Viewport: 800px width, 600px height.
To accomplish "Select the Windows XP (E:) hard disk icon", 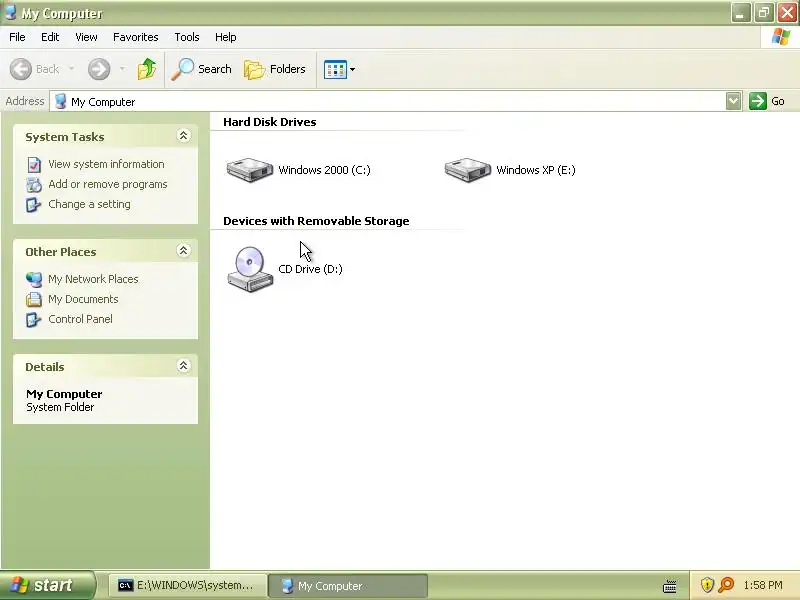I will click(x=467, y=170).
